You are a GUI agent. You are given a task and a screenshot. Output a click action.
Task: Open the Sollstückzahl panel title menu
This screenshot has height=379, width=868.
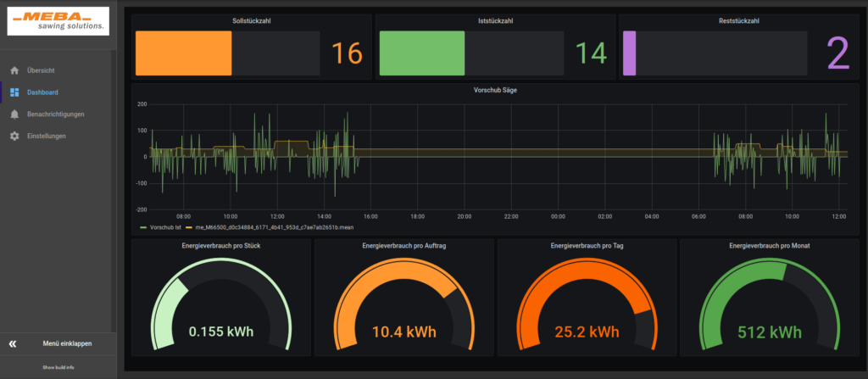[252, 20]
